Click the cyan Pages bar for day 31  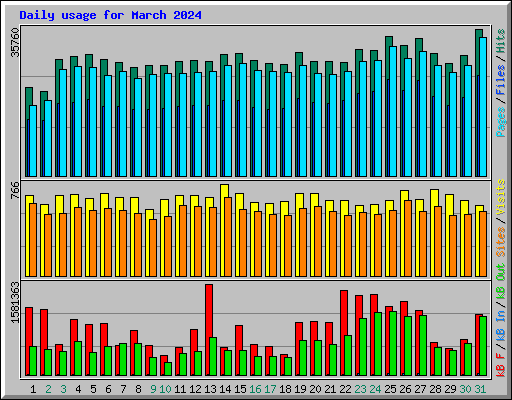point(483,107)
